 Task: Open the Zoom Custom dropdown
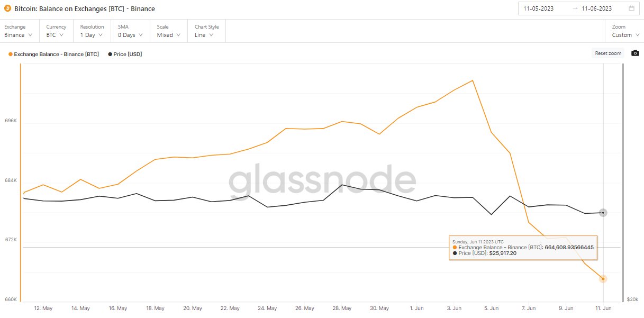pos(625,35)
